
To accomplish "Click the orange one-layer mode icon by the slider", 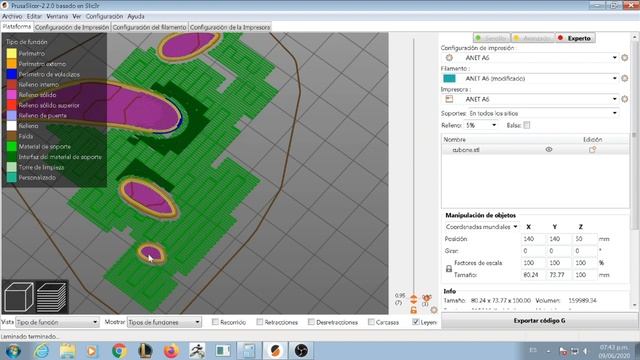I will [427, 298].
